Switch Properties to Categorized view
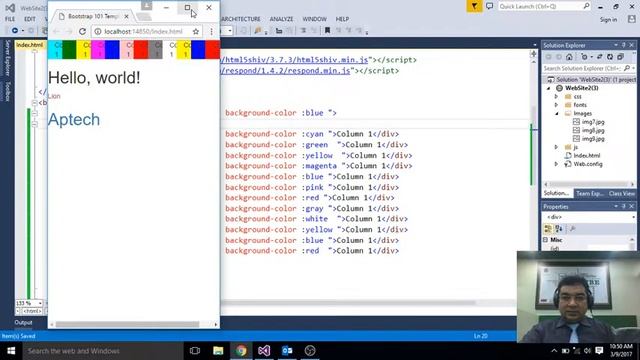 coord(548,229)
